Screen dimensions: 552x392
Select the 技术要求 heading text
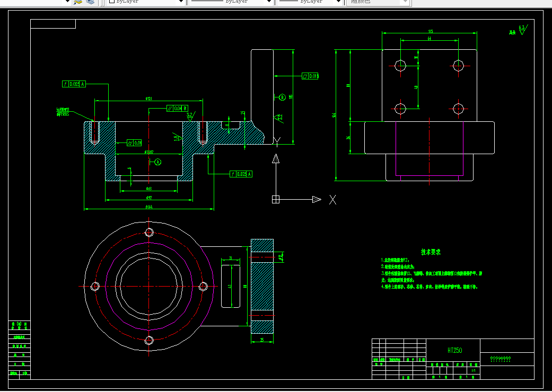431,252
